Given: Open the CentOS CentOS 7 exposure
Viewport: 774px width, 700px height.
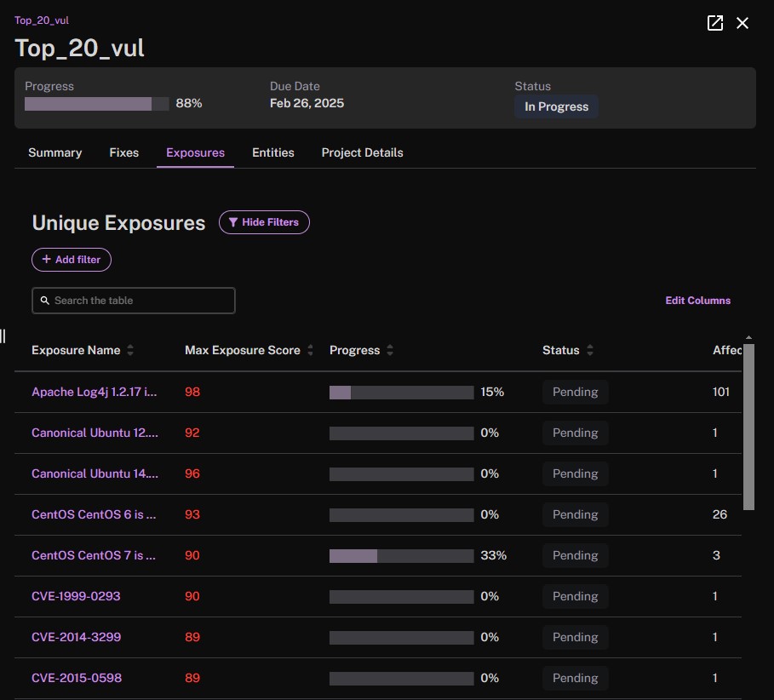Looking at the screenshot, I should 94,555.
